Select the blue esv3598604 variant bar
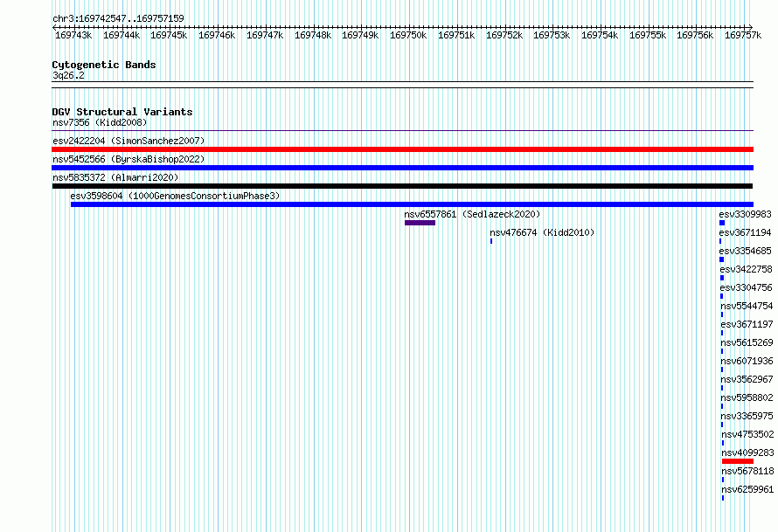This screenshot has width=778, height=532. 412,204
